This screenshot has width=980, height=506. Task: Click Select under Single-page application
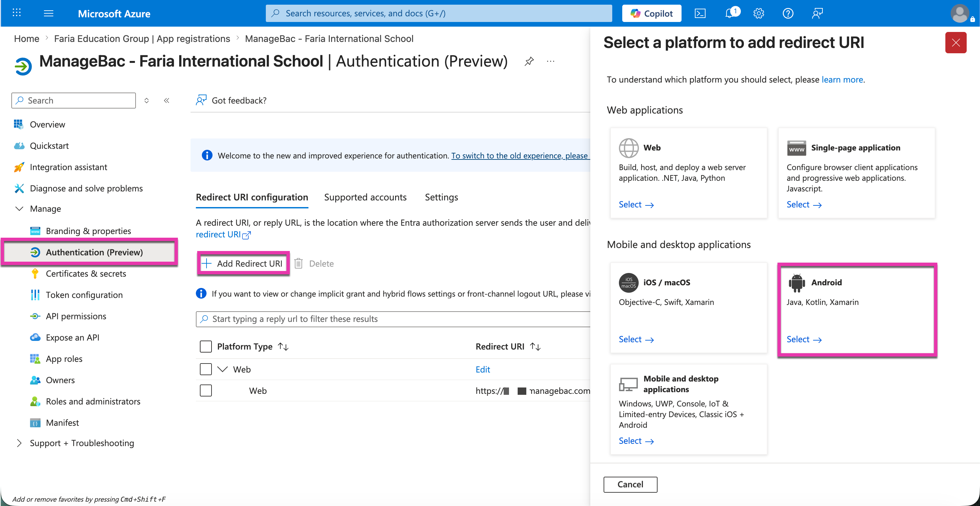tap(804, 204)
